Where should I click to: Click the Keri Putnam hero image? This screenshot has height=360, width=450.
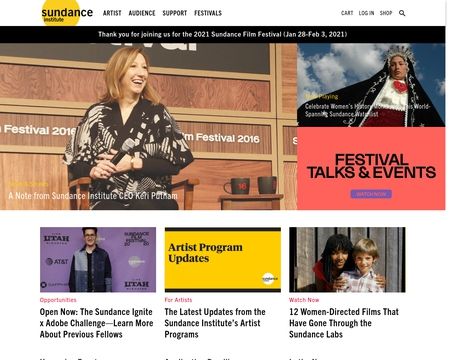point(148,126)
